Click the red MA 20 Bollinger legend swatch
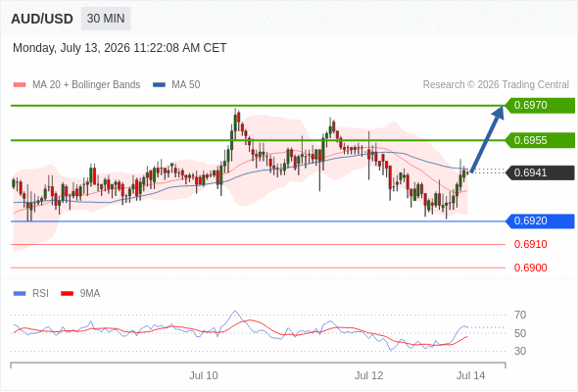578x392 pixels. pos(20,85)
